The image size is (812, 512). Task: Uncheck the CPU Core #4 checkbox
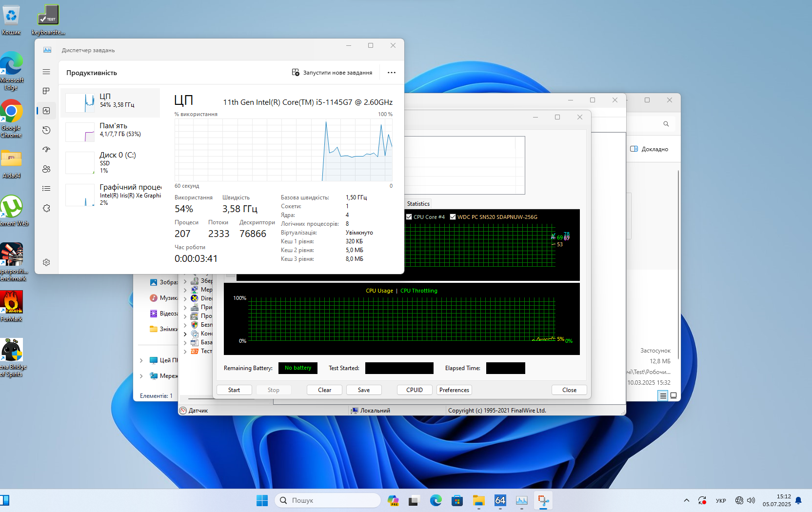tap(409, 217)
